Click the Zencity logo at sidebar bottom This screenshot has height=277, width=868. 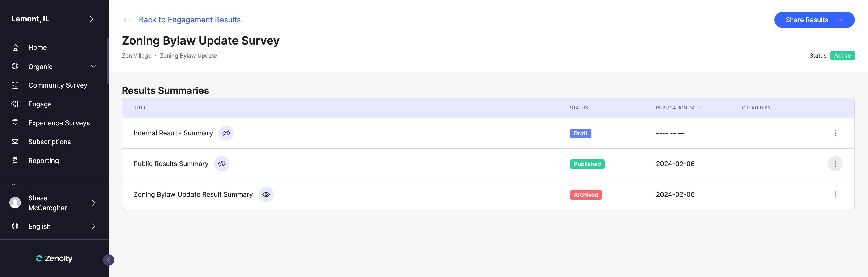pyautogui.click(x=54, y=259)
